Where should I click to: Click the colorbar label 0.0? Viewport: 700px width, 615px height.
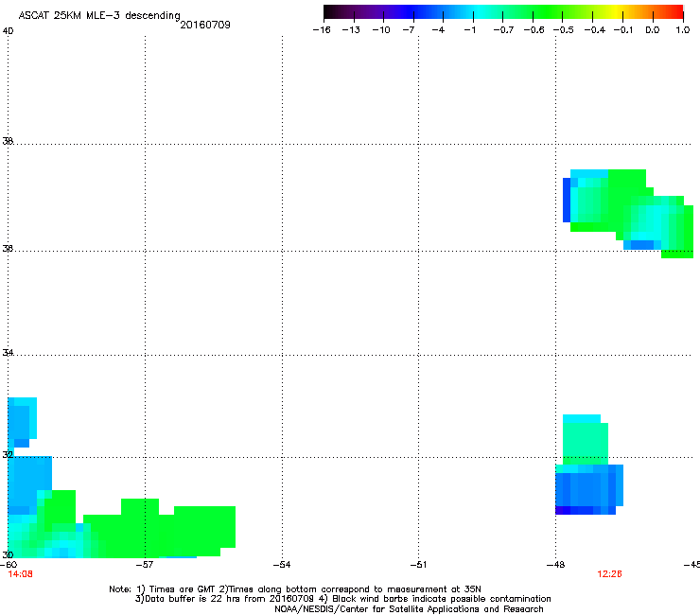pyautogui.click(x=653, y=30)
